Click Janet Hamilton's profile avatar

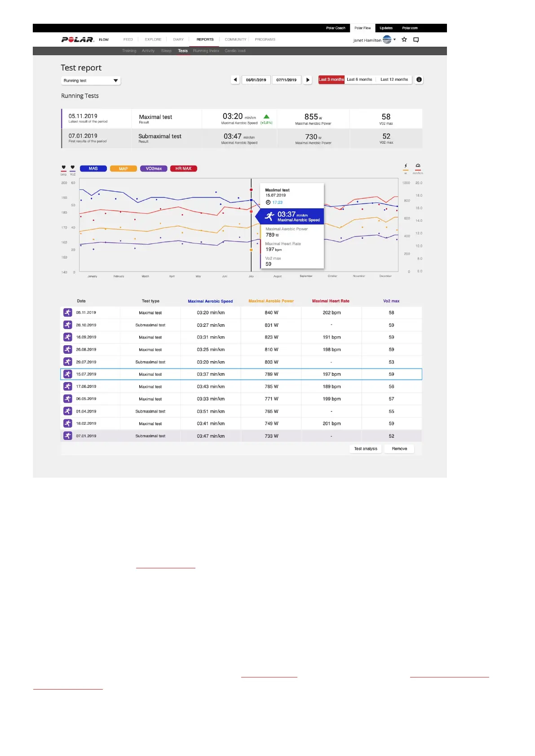[387, 40]
